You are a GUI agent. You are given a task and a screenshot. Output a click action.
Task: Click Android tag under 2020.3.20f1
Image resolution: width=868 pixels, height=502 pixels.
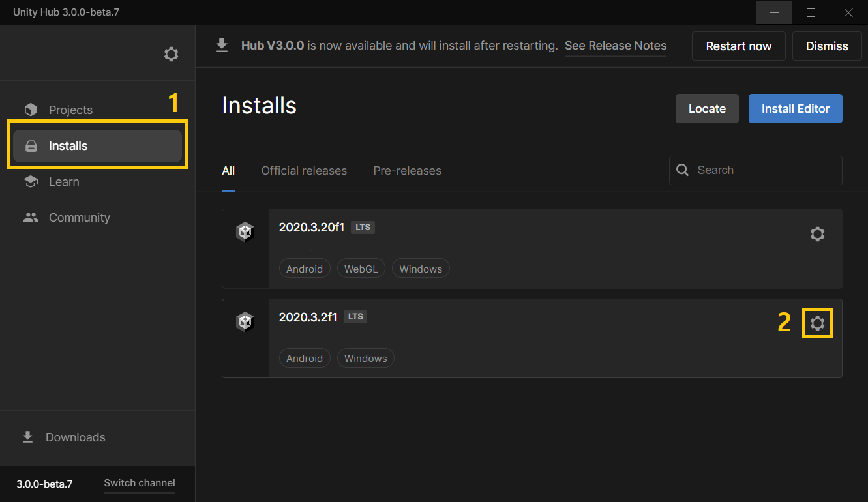point(305,269)
